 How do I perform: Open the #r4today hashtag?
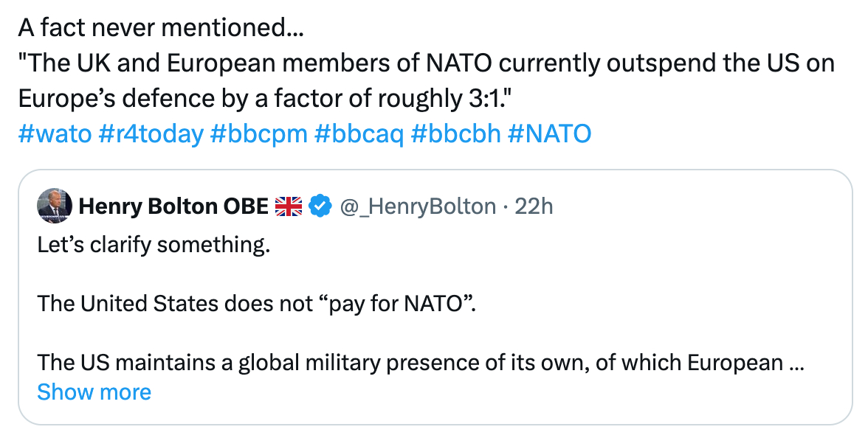[151, 133]
